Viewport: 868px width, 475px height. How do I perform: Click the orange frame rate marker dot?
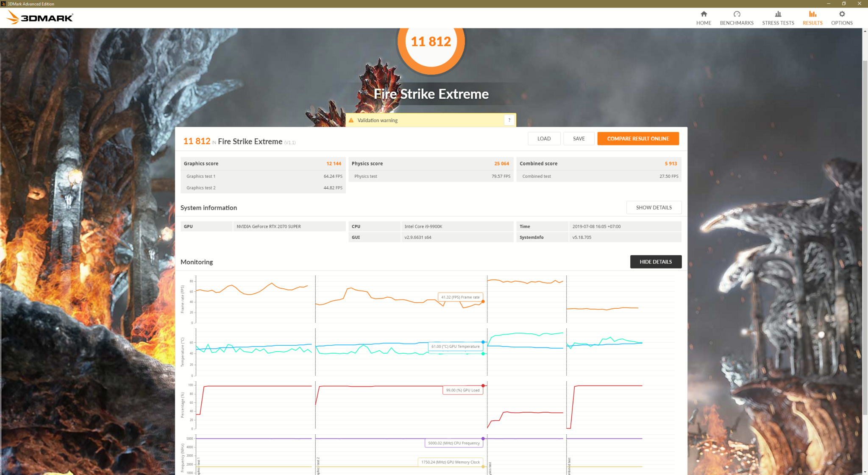tap(483, 302)
